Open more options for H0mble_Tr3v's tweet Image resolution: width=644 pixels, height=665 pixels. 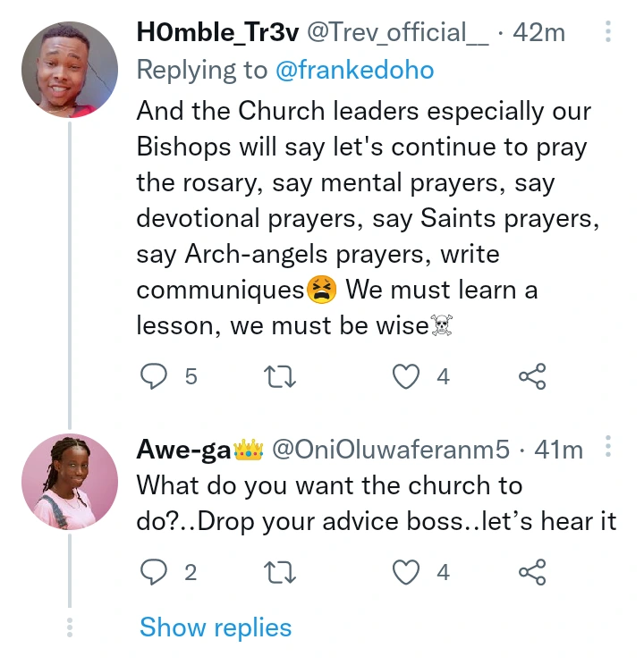pos(608,34)
